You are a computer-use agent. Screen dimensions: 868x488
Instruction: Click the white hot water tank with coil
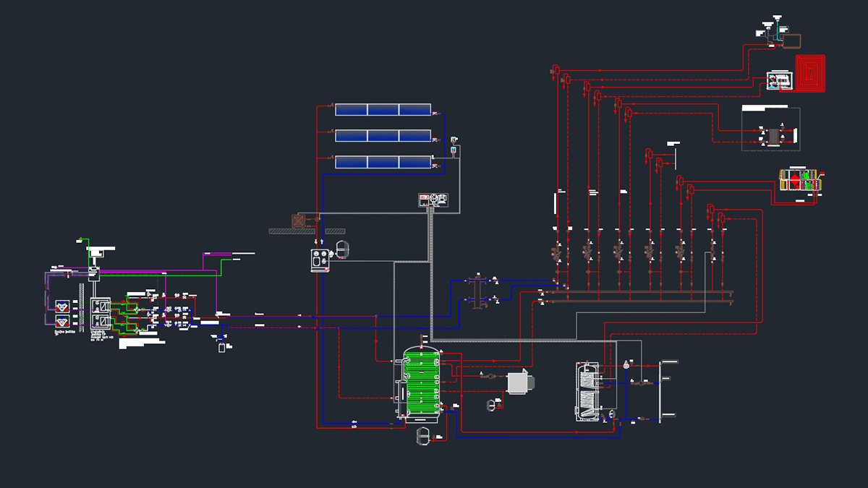coord(587,390)
